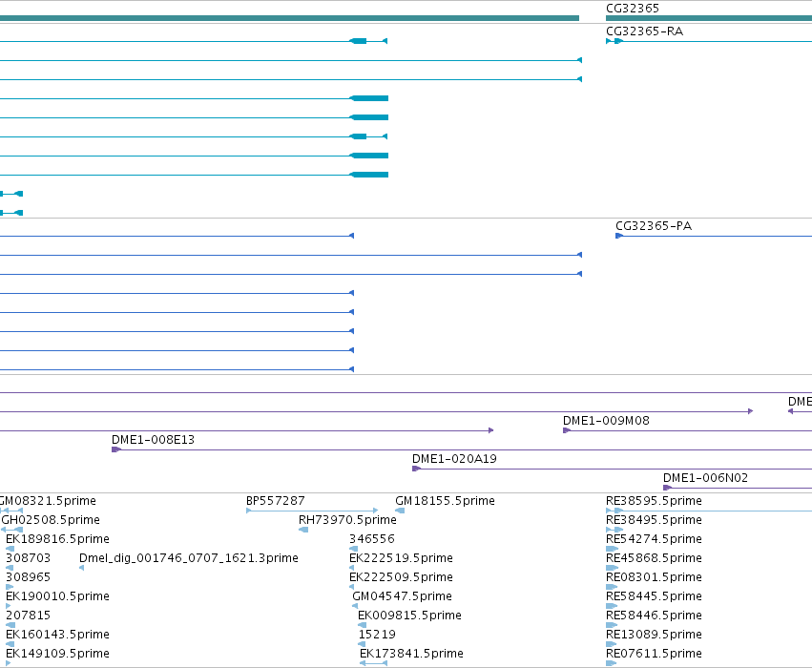Image resolution: width=812 pixels, height=668 pixels.
Task: Click the CG32365-RA transcript label
Action: (644, 31)
